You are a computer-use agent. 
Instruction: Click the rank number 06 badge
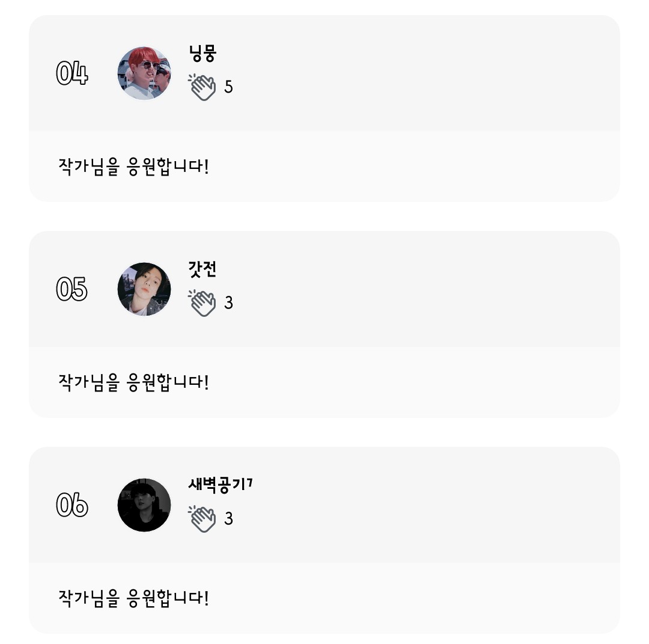(x=72, y=505)
